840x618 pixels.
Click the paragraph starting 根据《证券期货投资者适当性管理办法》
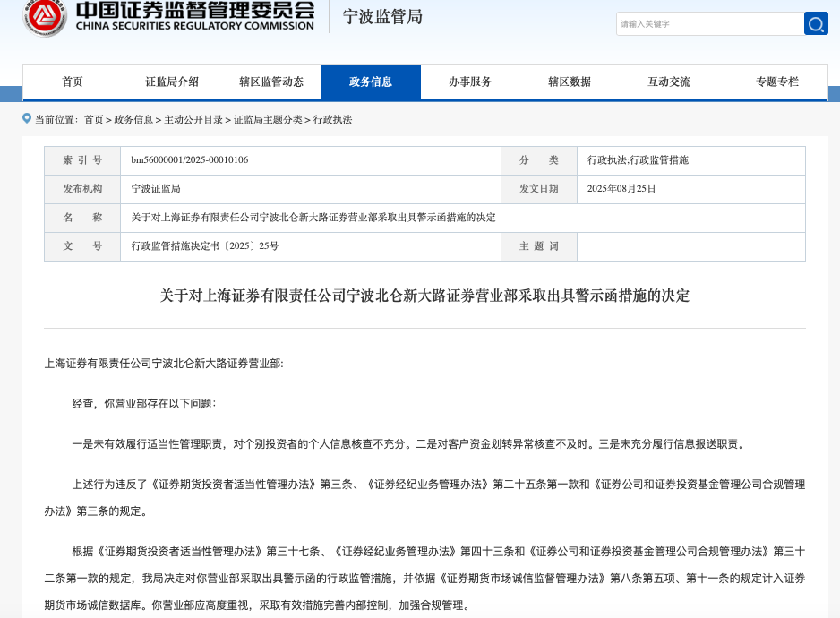click(424, 579)
